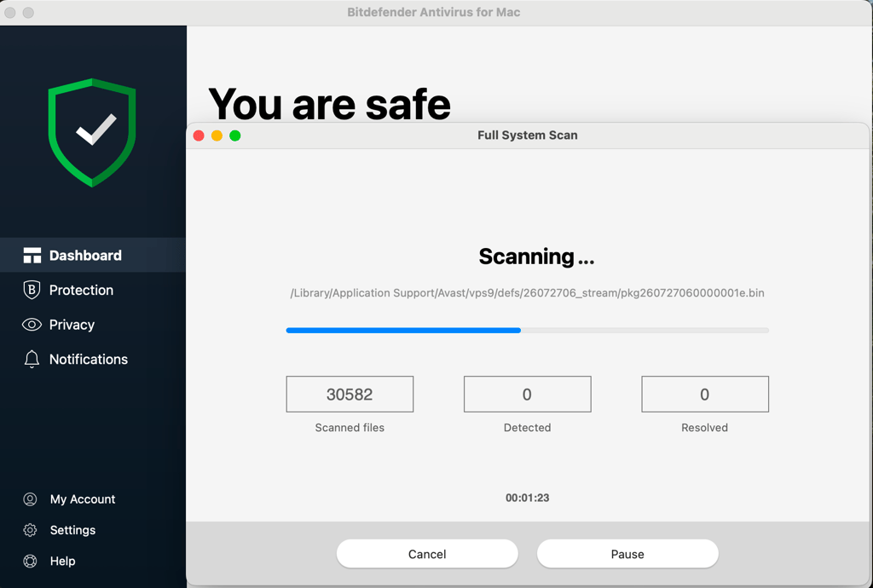Click the My Account person icon

point(30,499)
